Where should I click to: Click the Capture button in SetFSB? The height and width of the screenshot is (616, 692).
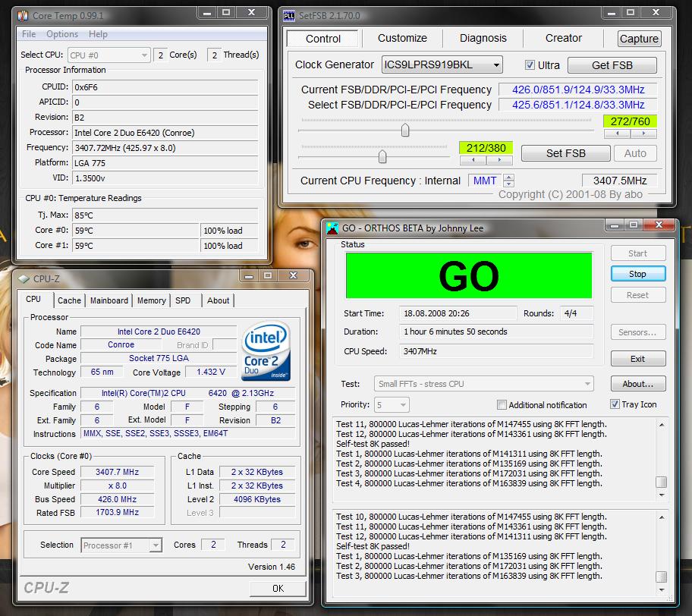coord(639,39)
